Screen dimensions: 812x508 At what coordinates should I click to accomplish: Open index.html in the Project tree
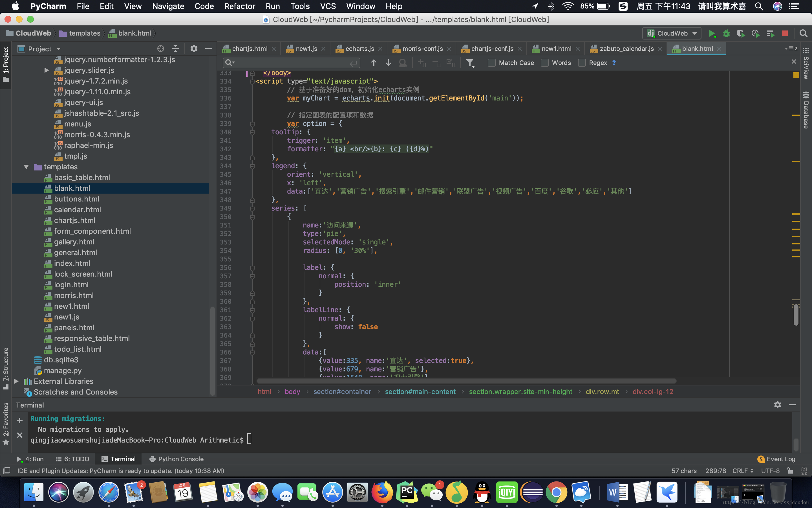tap(72, 263)
